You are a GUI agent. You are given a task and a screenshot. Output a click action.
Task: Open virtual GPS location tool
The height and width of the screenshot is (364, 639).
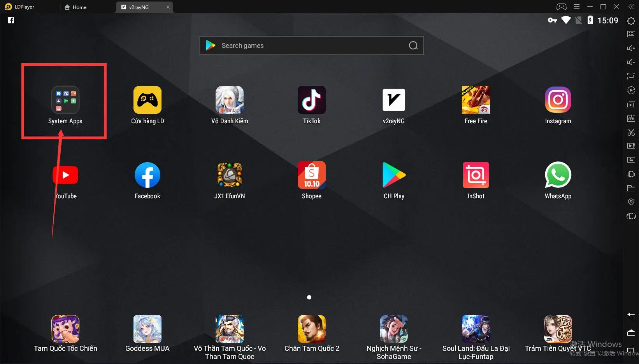[631, 202]
